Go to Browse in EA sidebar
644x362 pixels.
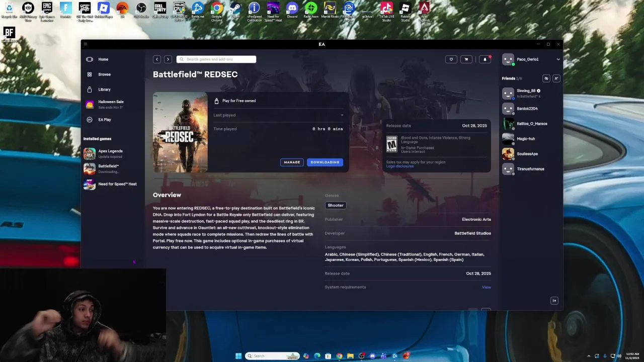pyautogui.click(x=104, y=74)
